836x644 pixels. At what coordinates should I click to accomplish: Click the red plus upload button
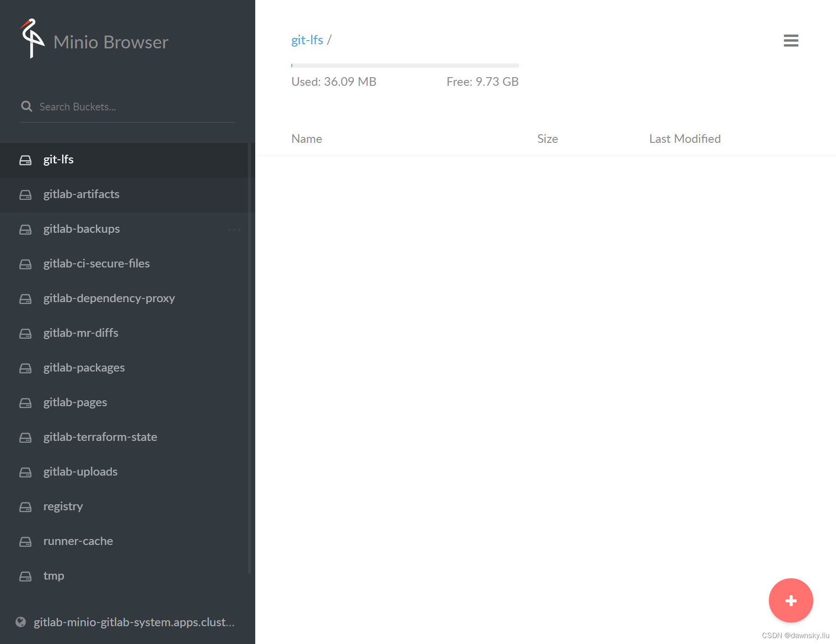[791, 601]
